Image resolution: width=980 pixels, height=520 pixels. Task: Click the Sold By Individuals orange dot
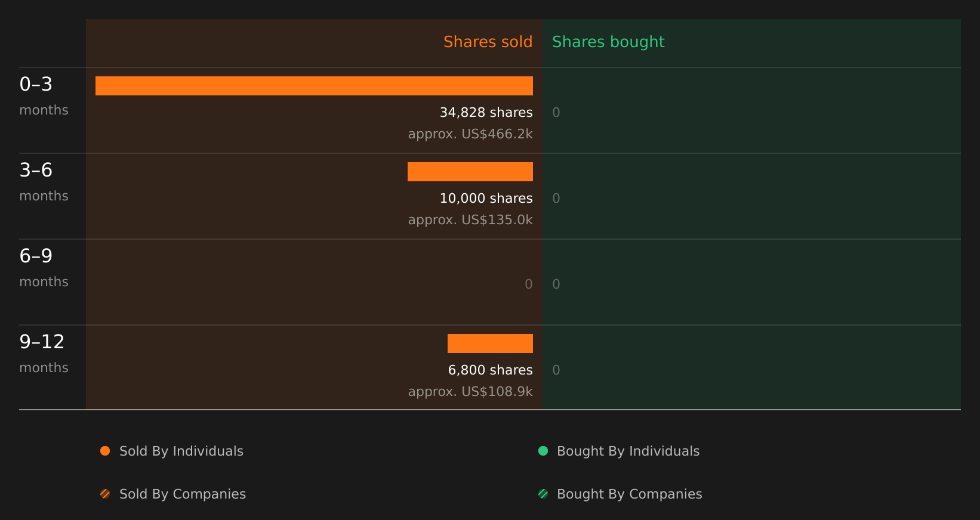point(105,451)
